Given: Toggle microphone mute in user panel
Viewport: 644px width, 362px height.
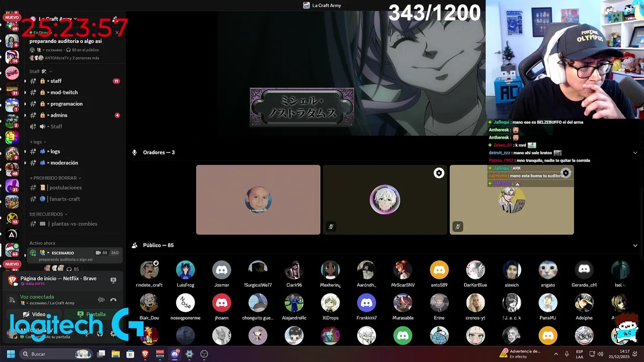Looking at the screenshot, I should point(86,333).
